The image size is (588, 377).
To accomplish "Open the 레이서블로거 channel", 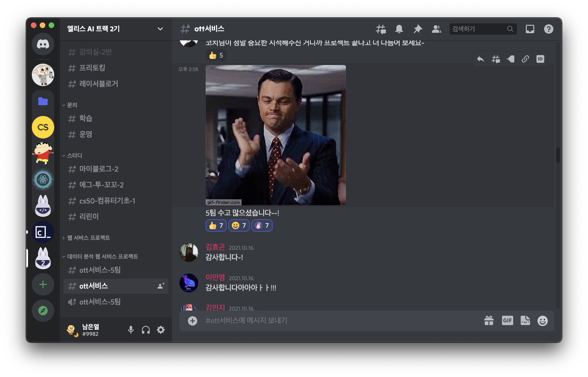I will pyautogui.click(x=115, y=84).
